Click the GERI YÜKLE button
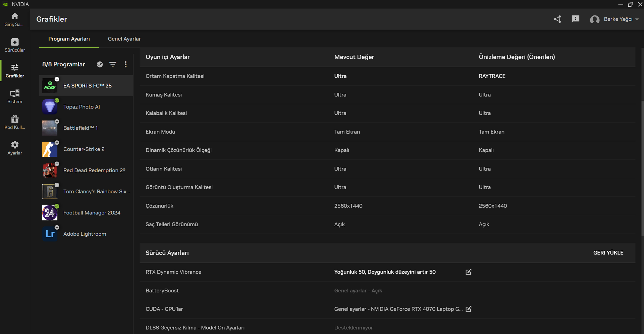This screenshot has height=334, width=644. 608,253
